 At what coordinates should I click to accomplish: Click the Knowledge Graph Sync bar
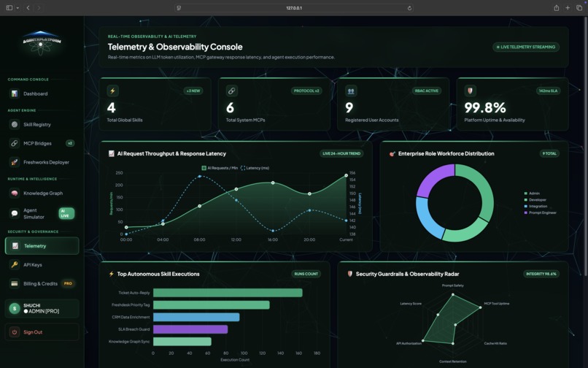coord(182,341)
